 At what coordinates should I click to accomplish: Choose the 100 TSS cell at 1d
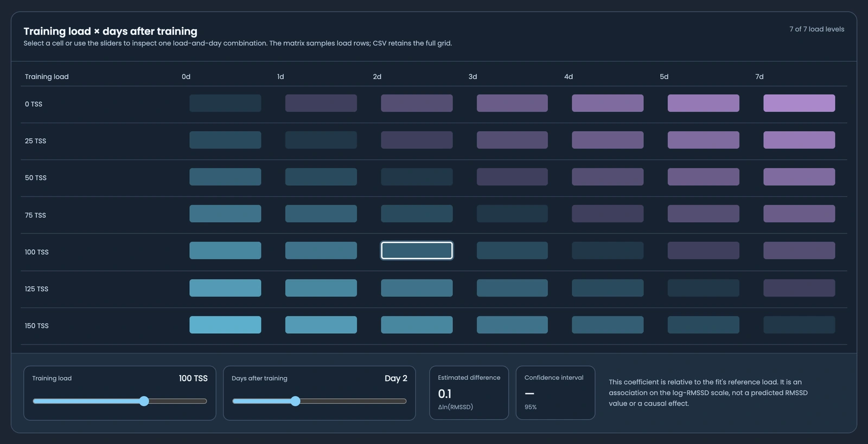pyautogui.click(x=321, y=250)
